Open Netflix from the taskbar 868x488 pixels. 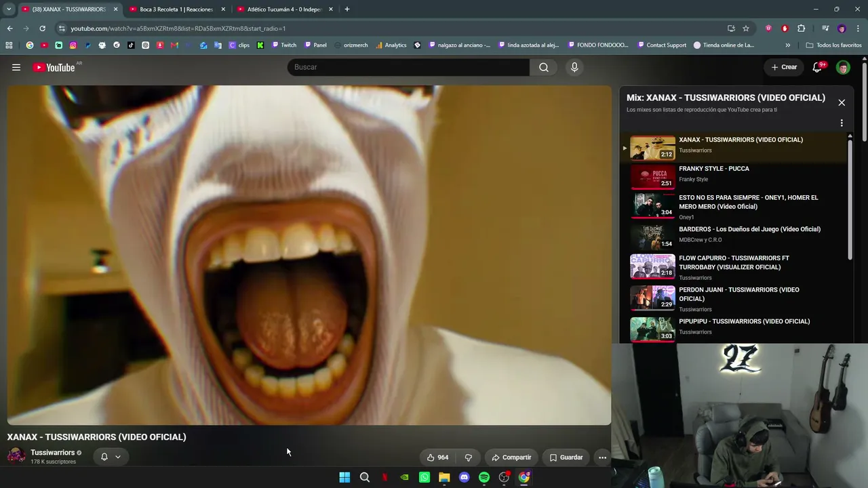click(x=384, y=477)
